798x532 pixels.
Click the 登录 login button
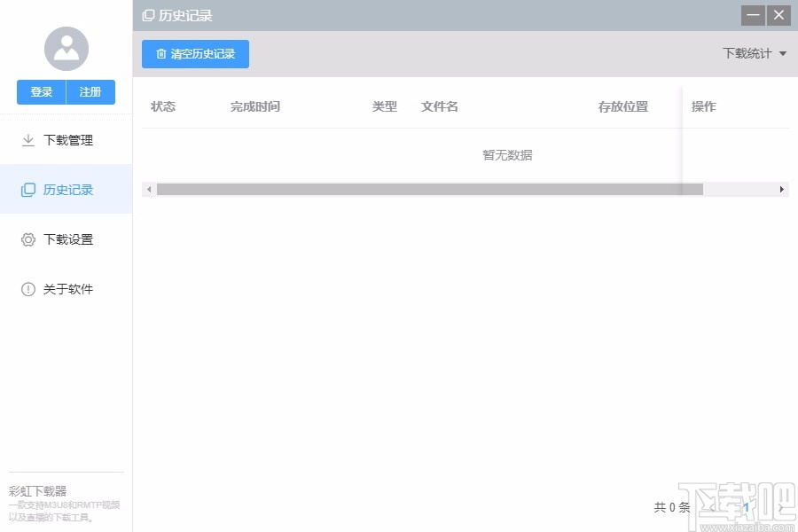pyautogui.click(x=41, y=91)
